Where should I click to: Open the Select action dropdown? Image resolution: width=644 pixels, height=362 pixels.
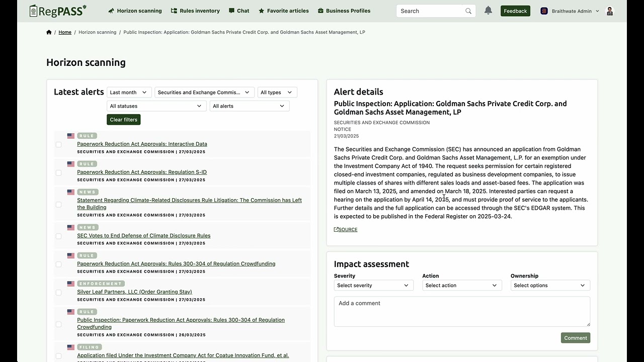coord(462,286)
